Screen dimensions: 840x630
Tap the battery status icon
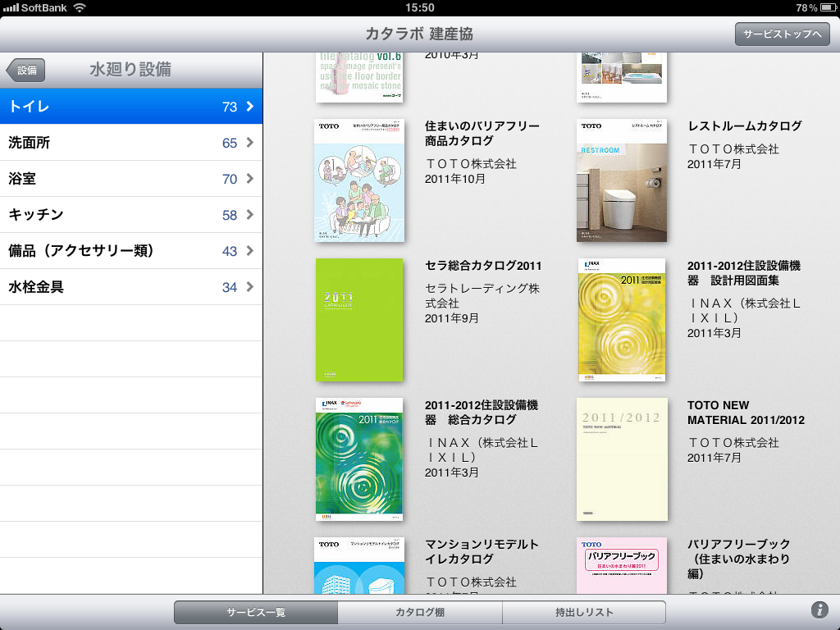tap(829, 7)
